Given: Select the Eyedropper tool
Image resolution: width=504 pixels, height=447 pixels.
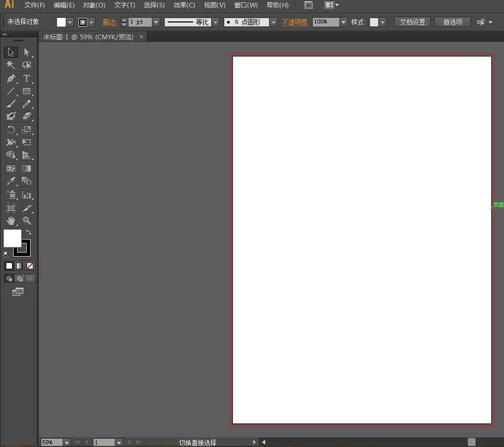Looking at the screenshot, I should [11, 181].
